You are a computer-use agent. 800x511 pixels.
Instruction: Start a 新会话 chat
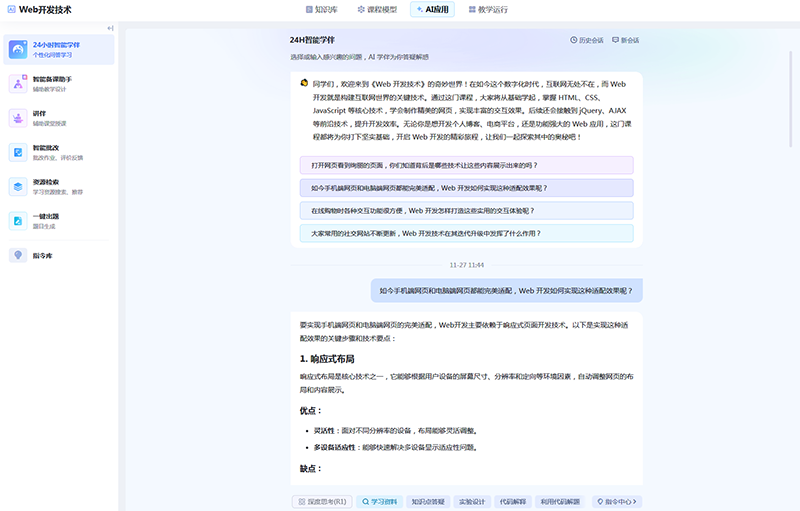(624, 41)
